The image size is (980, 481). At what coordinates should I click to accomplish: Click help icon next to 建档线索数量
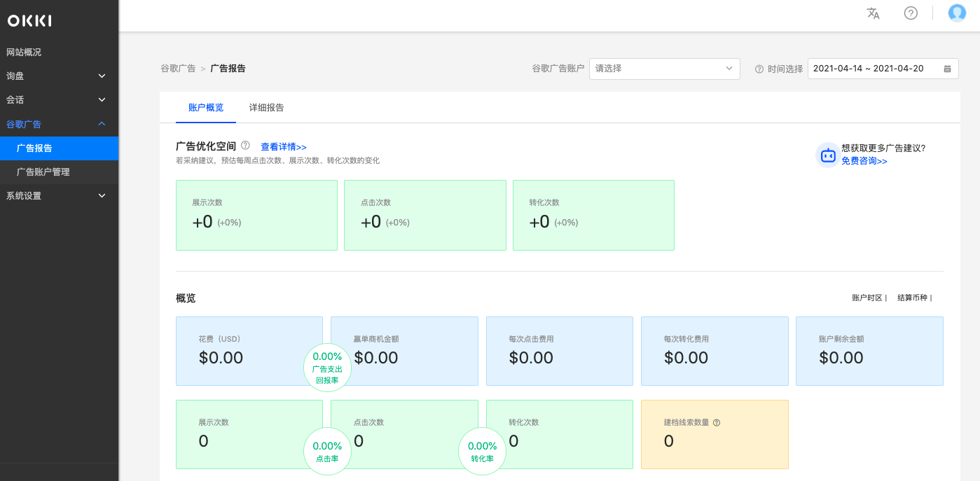pos(717,423)
